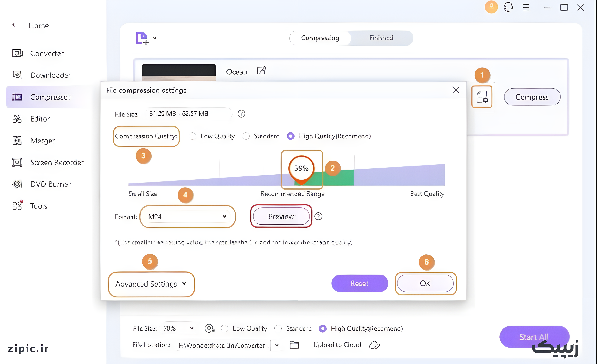Click the help icon beside Preview button

point(318,216)
